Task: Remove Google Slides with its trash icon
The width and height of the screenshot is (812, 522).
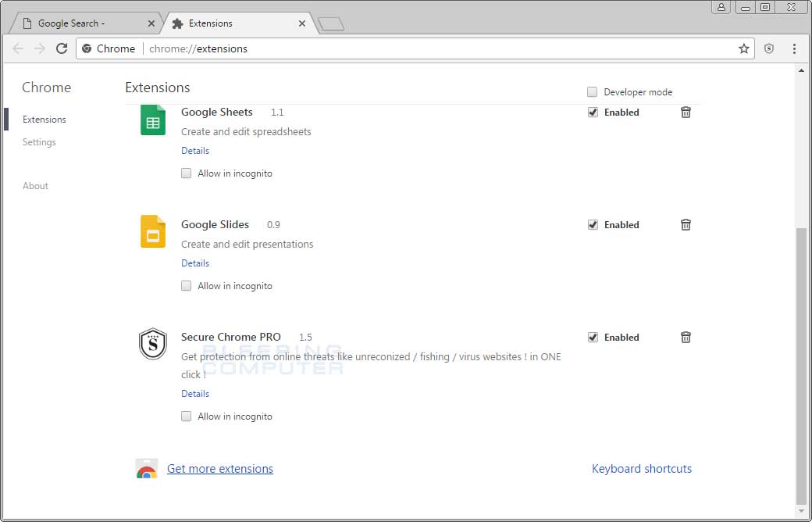Action: coord(686,224)
